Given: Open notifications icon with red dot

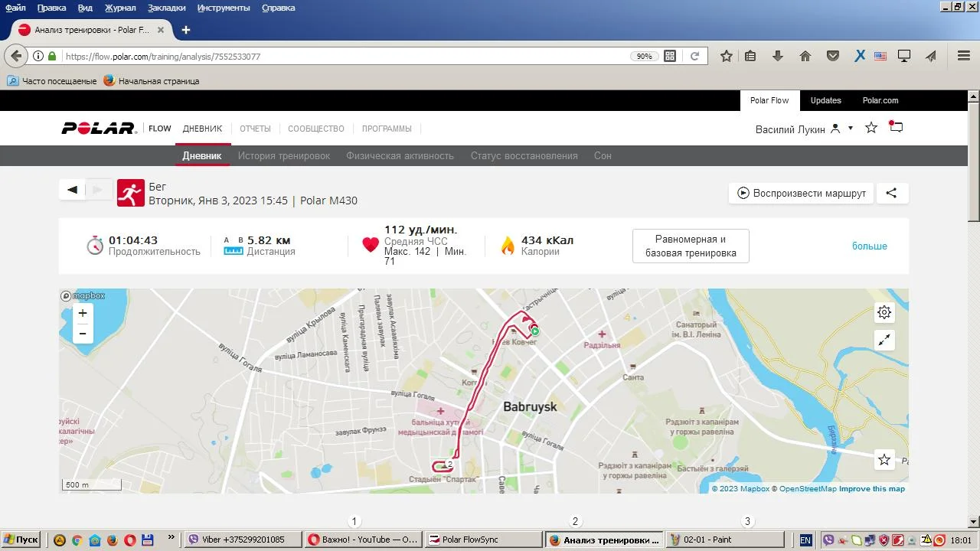Looking at the screenshot, I should (x=896, y=127).
